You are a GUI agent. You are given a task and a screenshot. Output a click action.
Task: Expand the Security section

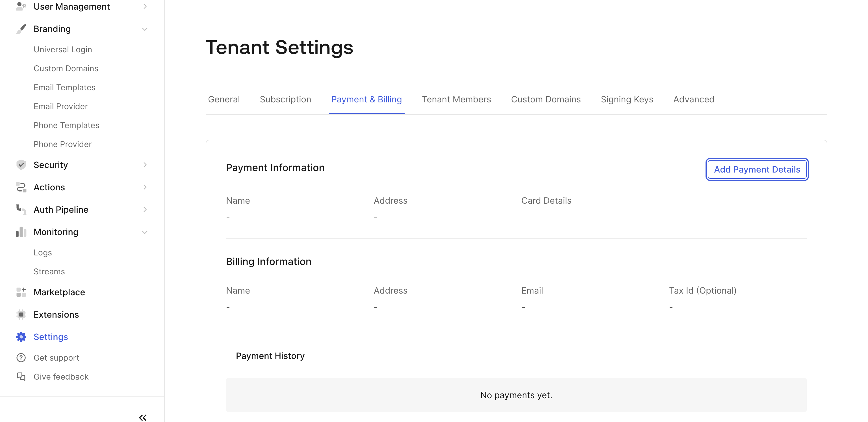[145, 165]
